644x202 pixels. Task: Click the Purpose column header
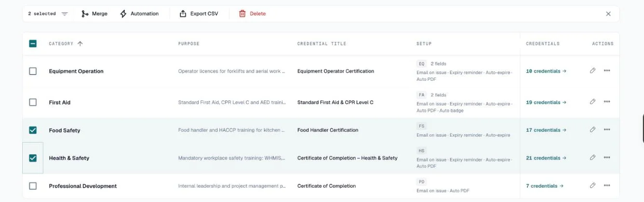coord(188,44)
